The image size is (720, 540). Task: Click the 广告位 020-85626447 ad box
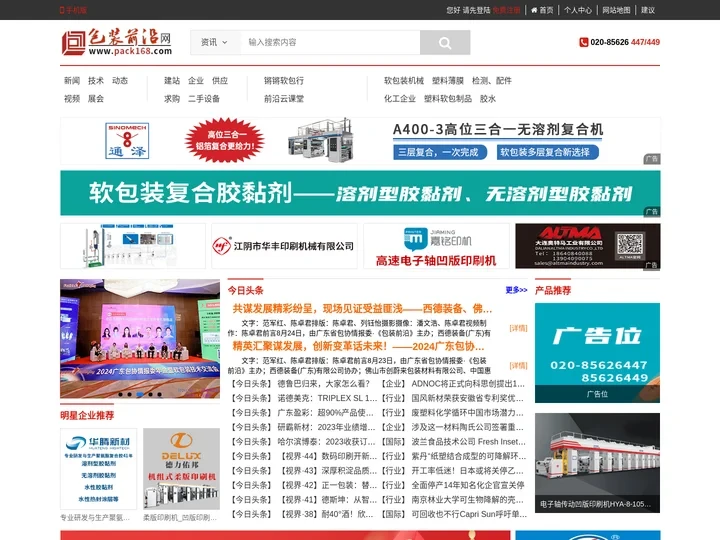[597, 353]
